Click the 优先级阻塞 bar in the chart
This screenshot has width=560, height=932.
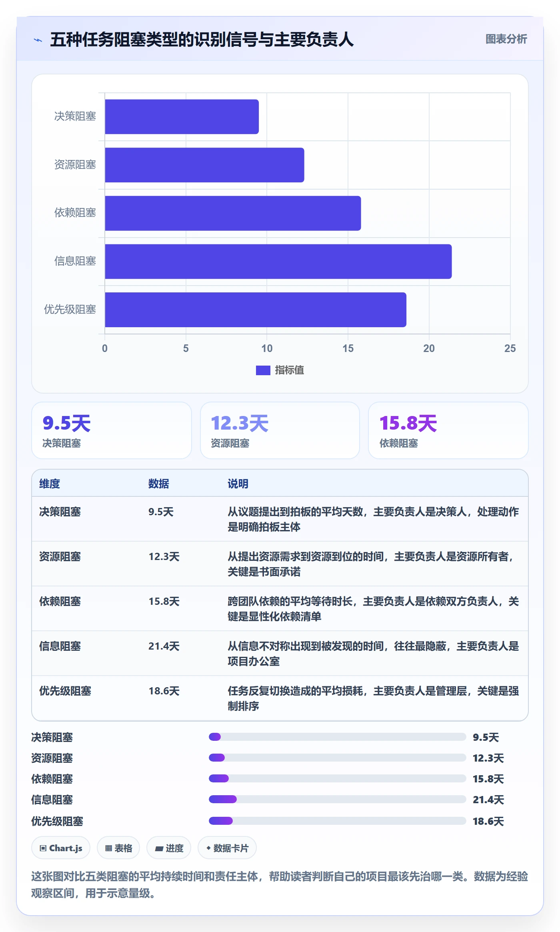point(256,310)
